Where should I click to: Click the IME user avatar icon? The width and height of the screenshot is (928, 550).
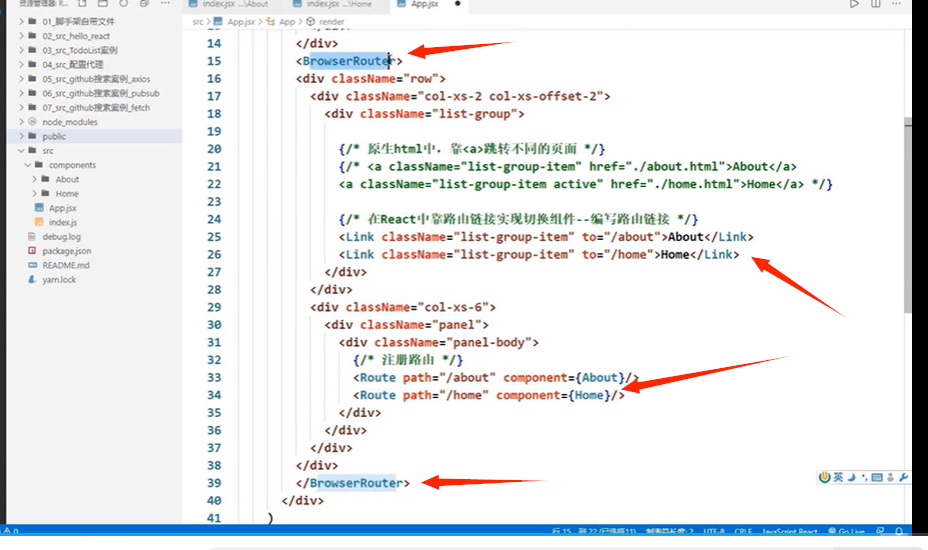(890, 477)
